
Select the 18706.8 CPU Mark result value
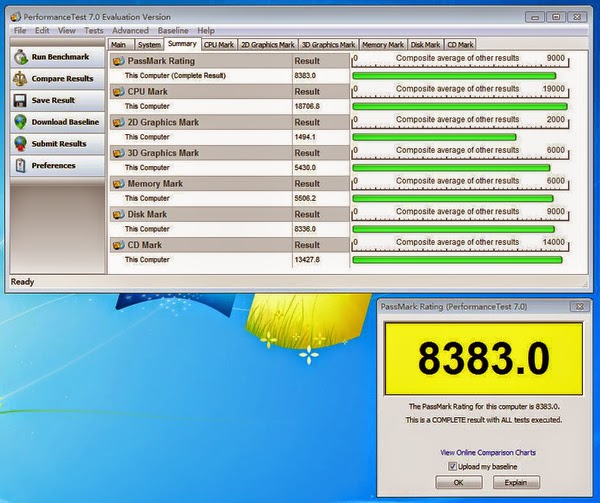[307, 106]
